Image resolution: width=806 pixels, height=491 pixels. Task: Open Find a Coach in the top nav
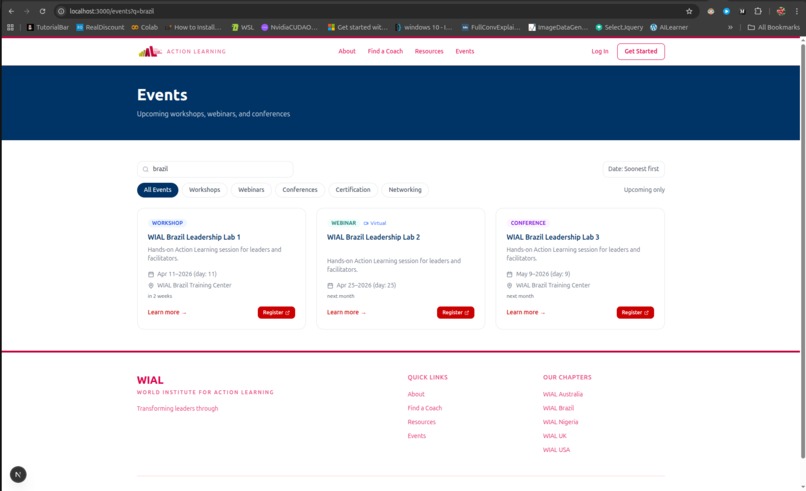pos(385,51)
